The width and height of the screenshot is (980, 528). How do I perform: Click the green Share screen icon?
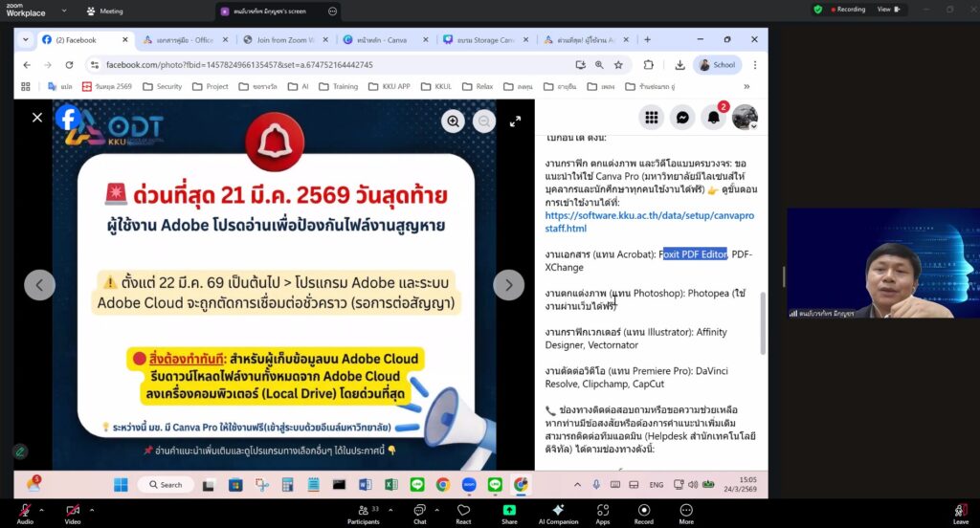(509, 510)
